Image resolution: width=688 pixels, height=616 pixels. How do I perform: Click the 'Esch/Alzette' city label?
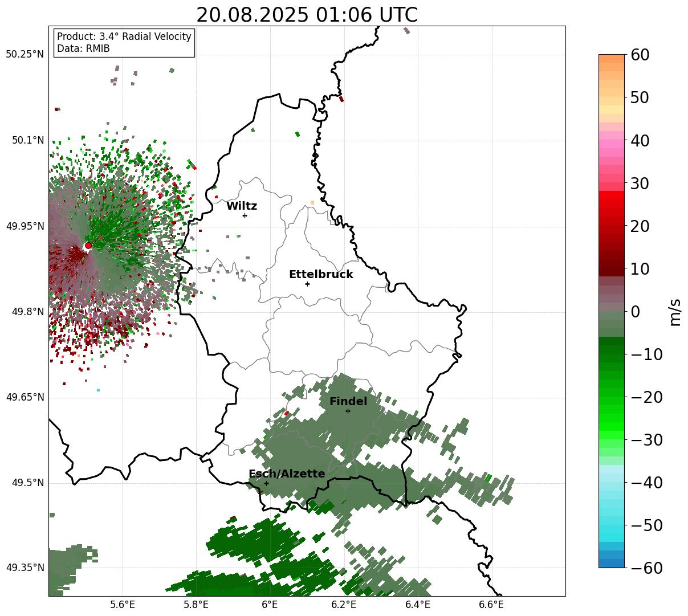coord(287,474)
